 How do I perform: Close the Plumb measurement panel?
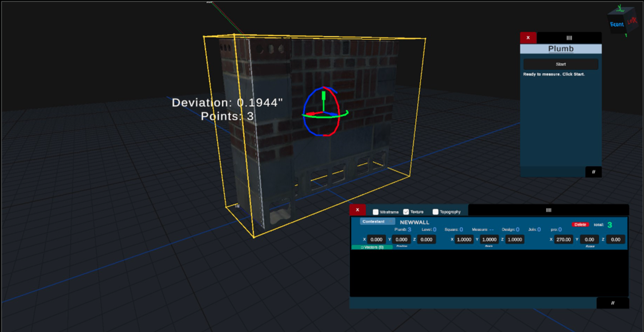[528, 38]
